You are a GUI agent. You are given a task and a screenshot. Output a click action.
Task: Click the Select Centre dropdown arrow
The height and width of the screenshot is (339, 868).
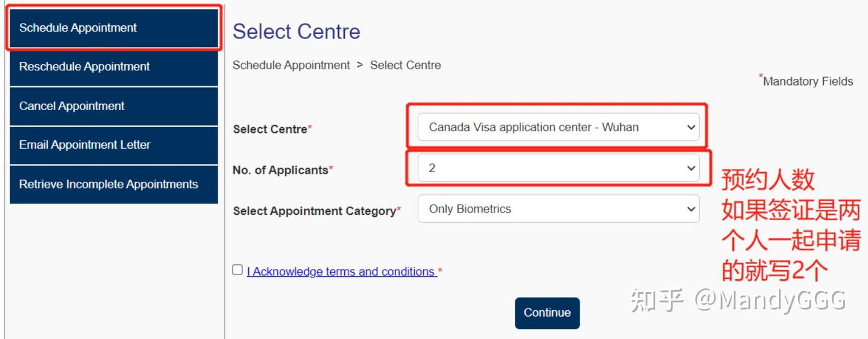[x=691, y=128]
